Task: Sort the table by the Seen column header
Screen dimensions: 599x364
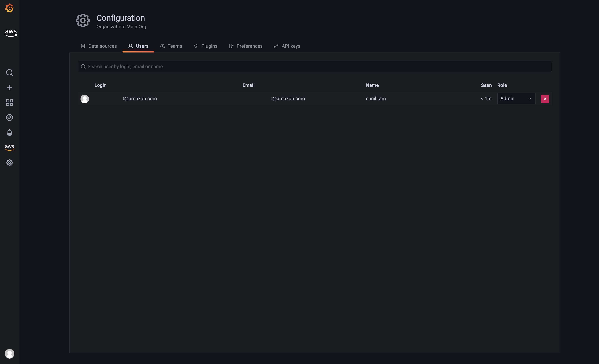Action: tap(486, 85)
